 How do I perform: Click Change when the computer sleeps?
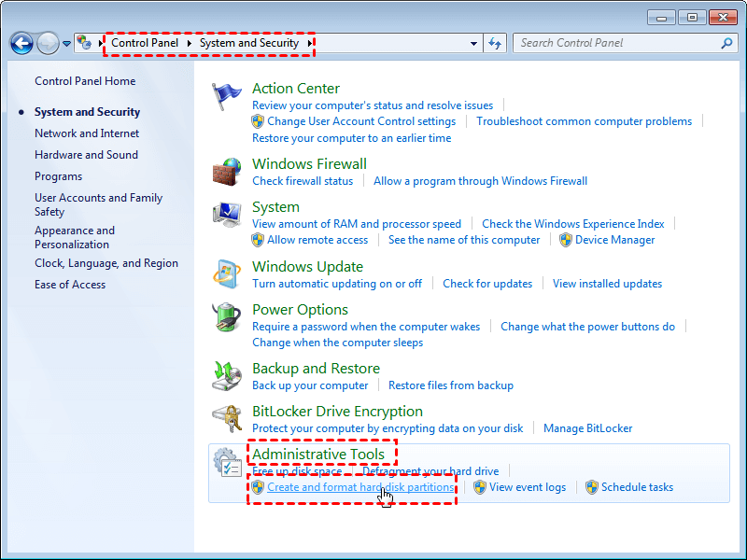(x=337, y=343)
